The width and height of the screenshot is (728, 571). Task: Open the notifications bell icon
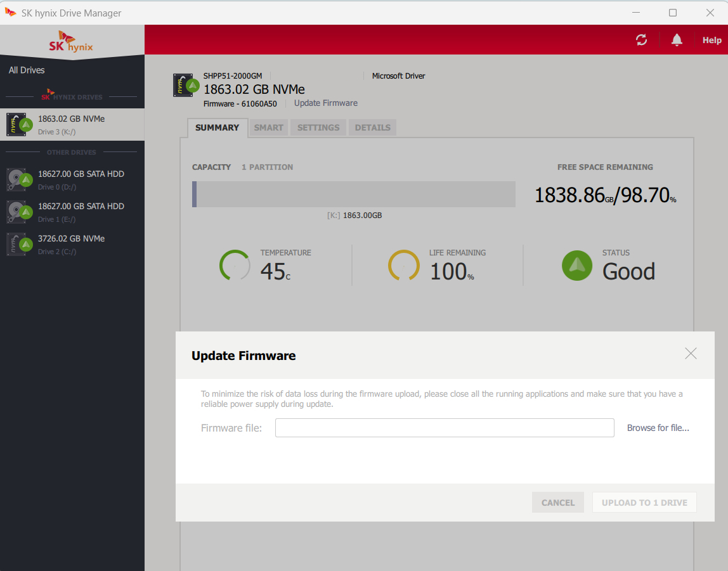tap(677, 40)
